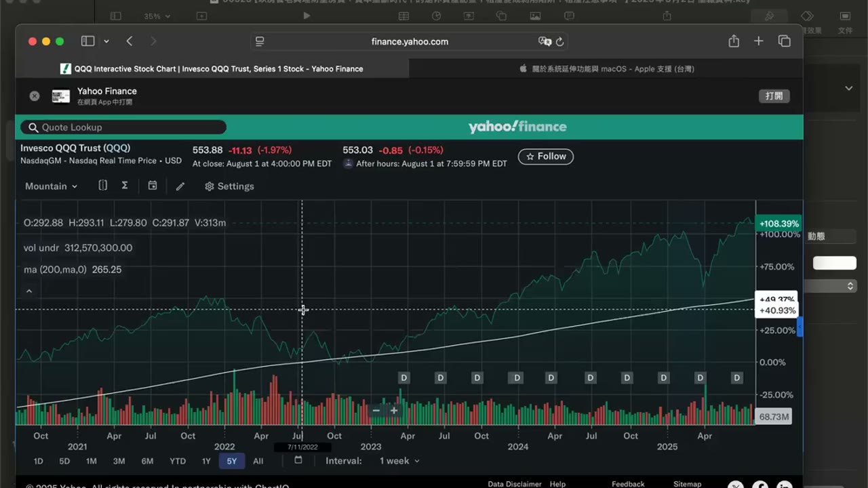Click the comparison icon next to Mountain
Viewport: 868px width, 488px height.
click(x=103, y=186)
